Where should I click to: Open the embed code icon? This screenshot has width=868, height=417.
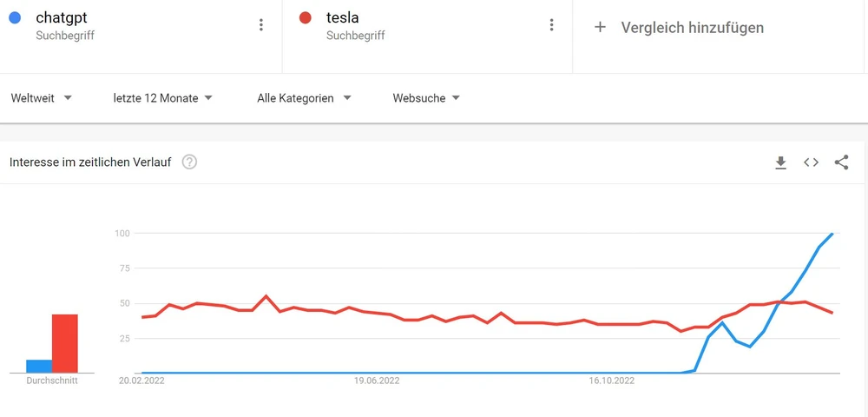[811, 162]
